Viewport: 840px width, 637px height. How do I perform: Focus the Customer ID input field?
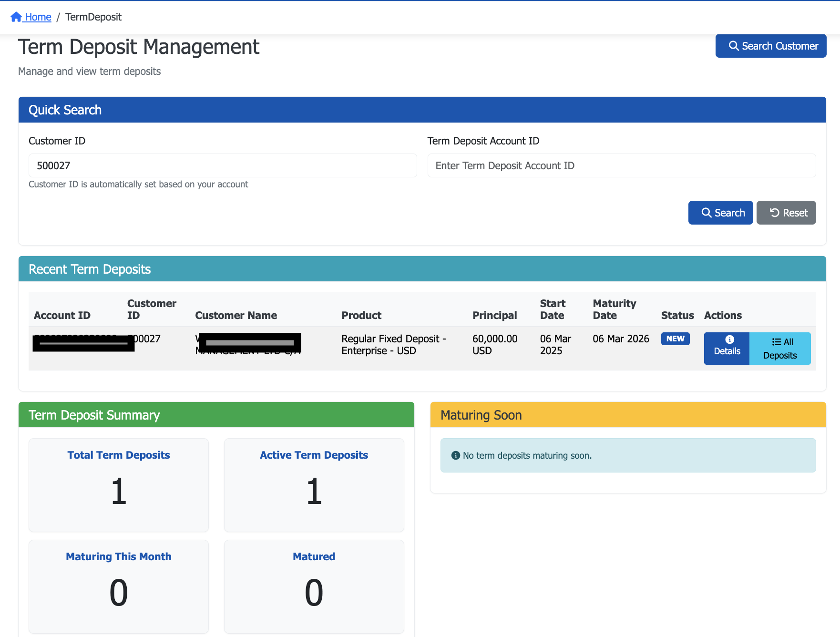click(223, 165)
